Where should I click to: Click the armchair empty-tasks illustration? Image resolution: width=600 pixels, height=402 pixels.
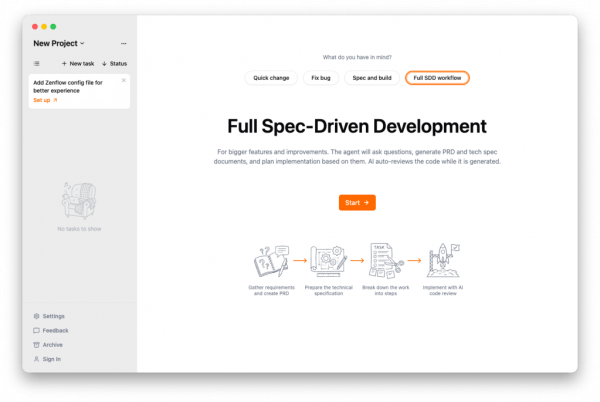(x=79, y=201)
